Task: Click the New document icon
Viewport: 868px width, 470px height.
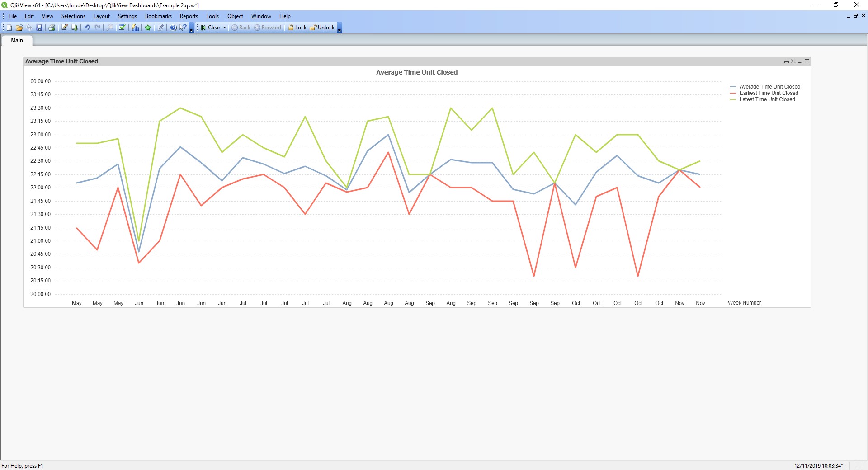Action: (x=9, y=28)
